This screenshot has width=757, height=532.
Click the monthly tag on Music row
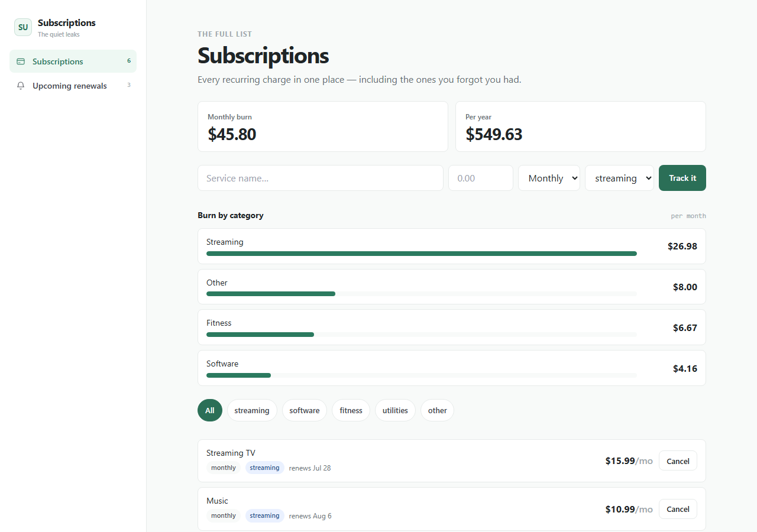click(224, 515)
